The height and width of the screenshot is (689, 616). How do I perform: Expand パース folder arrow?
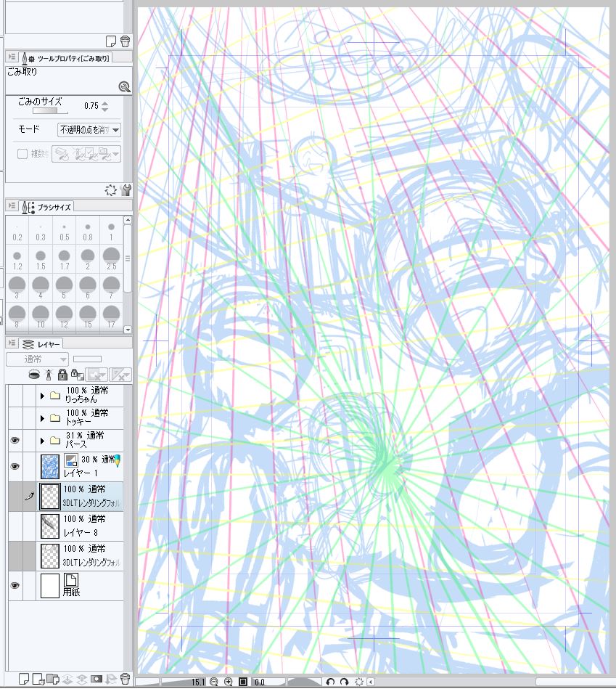[x=42, y=440]
